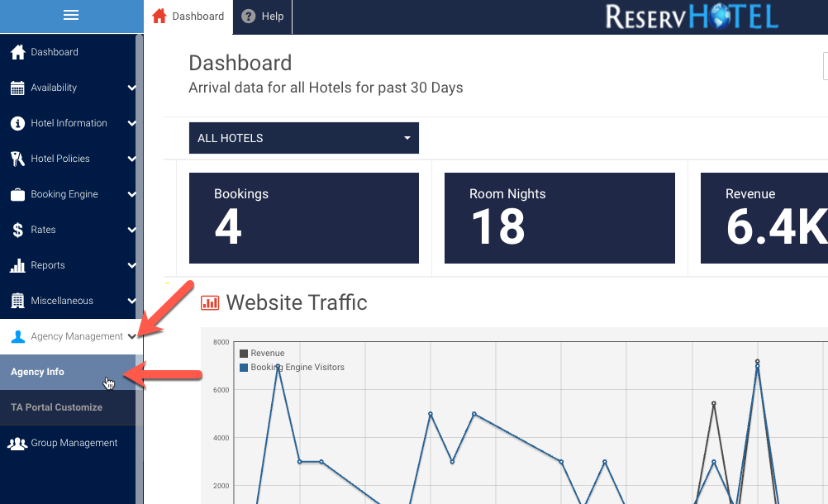
Task: Select Agency Info submenu item
Action: [x=68, y=372]
